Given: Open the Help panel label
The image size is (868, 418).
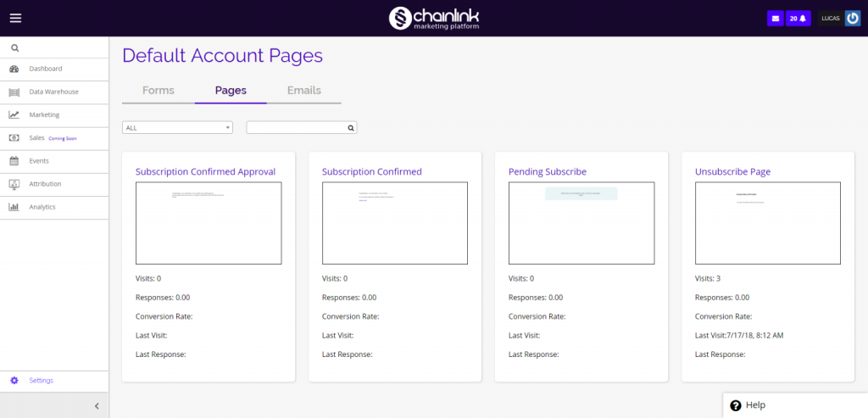Looking at the screenshot, I should (x=755, y=405).
